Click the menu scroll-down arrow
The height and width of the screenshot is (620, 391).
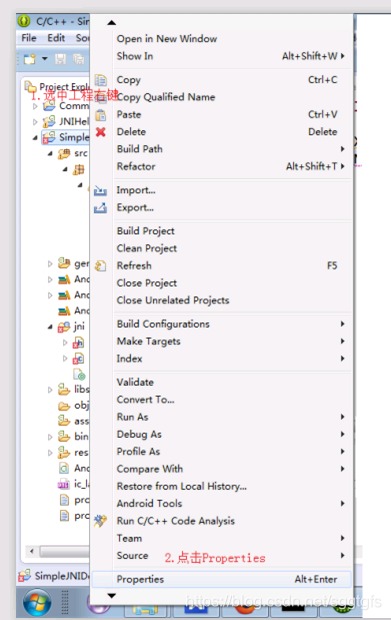coord(111,595)
